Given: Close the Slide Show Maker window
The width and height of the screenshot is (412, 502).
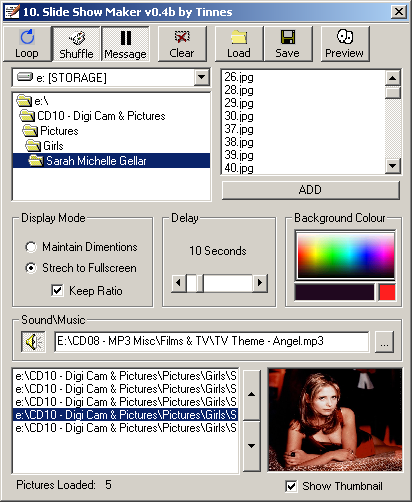Looking at the screenshot, I should point(399,12).
